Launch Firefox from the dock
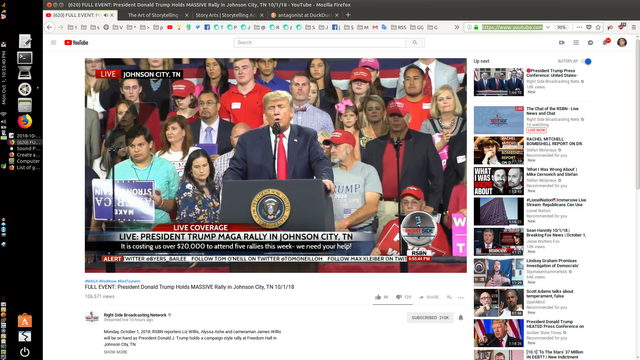640x360 pixels. 24,121
